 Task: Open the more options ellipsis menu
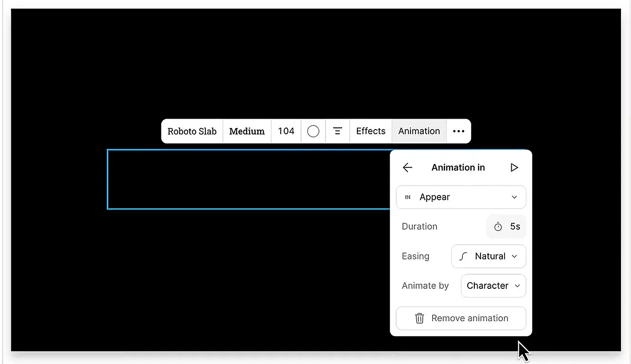tap(458, 131)
